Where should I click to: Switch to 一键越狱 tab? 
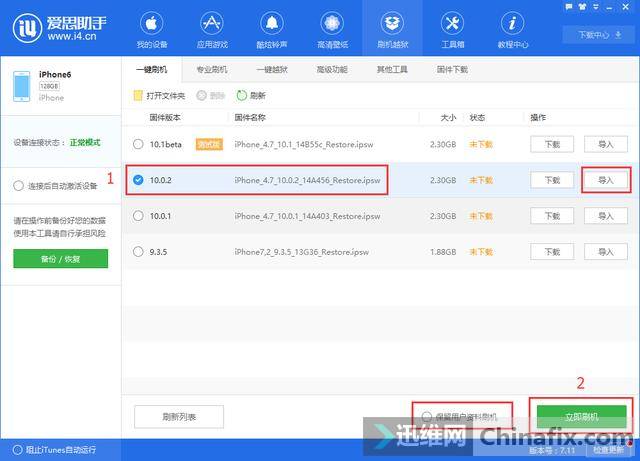coord(272,70)
